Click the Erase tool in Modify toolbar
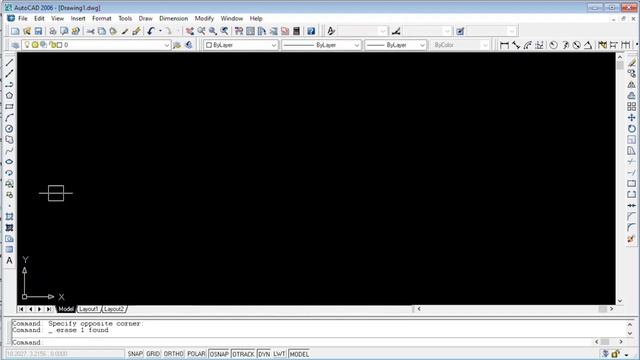This screenshot has width=640, height=360. (631, 62)
